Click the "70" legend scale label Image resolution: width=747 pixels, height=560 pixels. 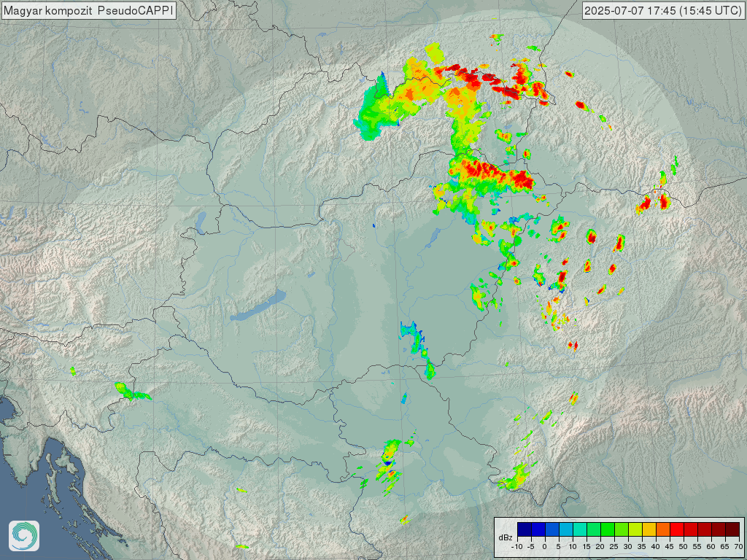pos(738,547)
